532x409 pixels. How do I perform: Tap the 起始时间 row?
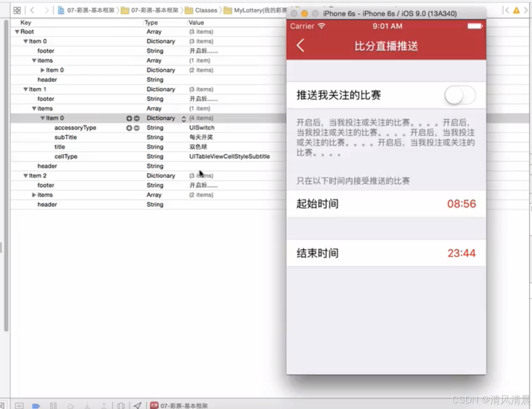click(x=386, y=204)
